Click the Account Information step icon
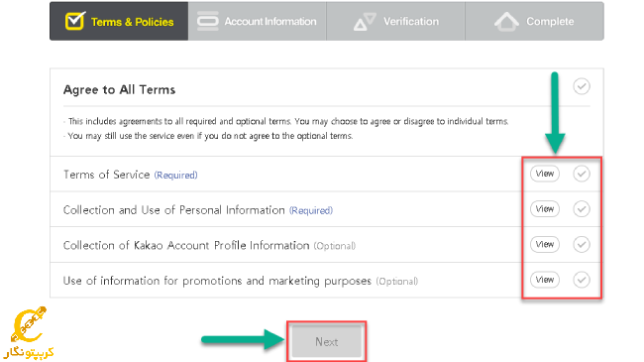 click(208, 21)
